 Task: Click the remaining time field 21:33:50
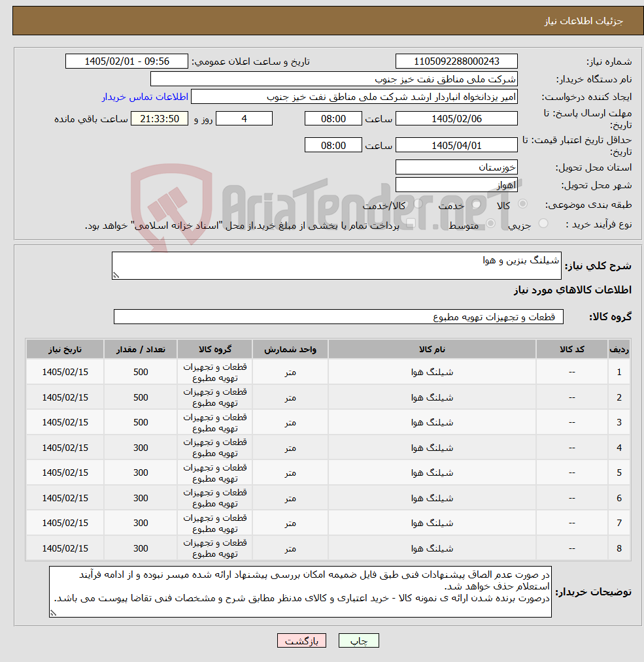[160, 119]
